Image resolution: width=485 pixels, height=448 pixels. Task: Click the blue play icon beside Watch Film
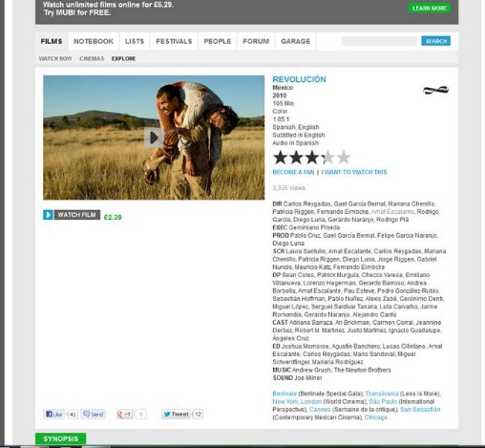pyautogui.click(x=48, y=215)
